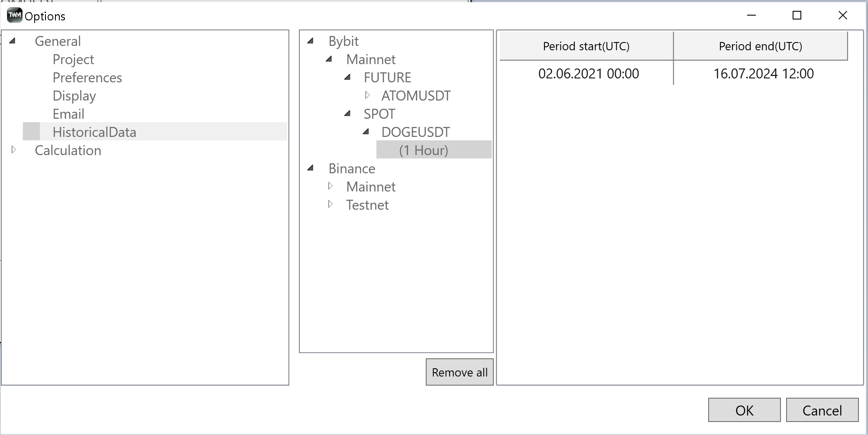Viewport: 868px width, 435px height.
Task: Select the (1 Hour) timeframe item
Action: tap(434, 149)
